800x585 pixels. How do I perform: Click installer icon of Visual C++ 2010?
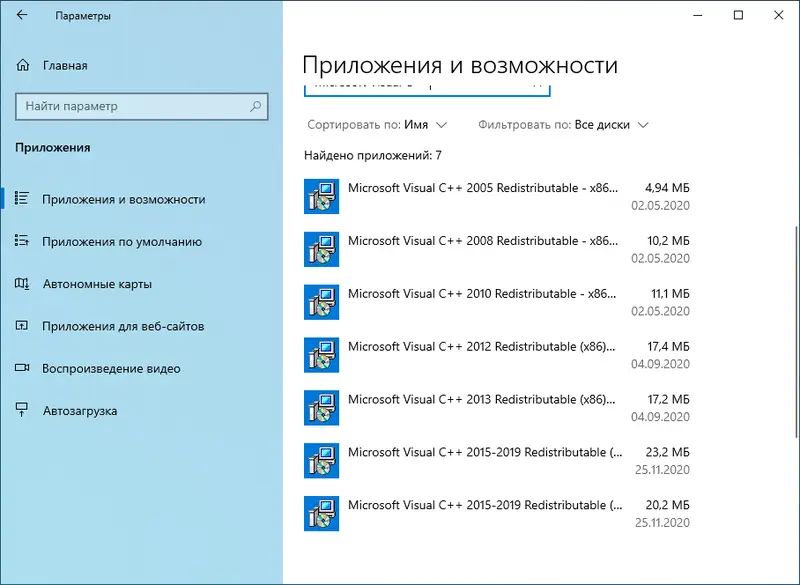pos(321,302)
